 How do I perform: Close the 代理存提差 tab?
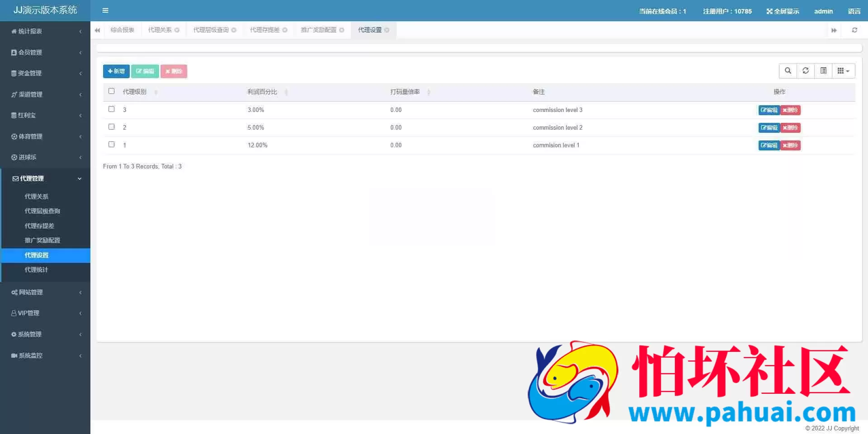(285, 30)
